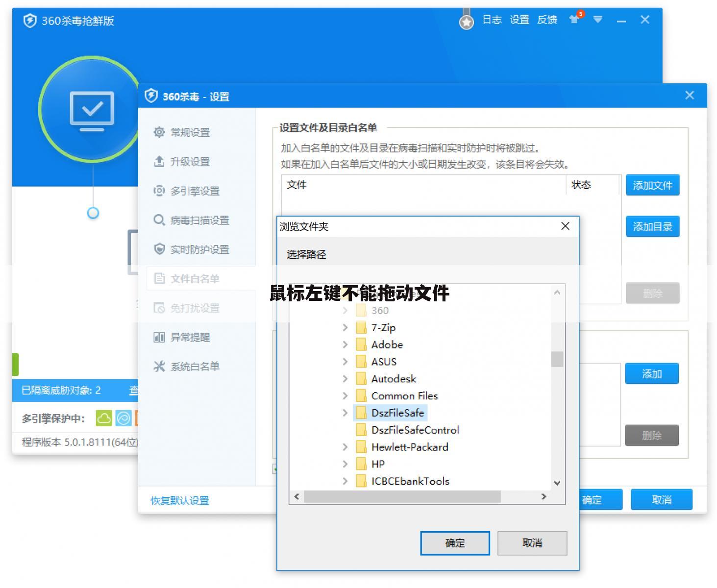The image size is (717, 588).
Task: Click the blue swirl engine icon
Action: click(x=124, y=418)
